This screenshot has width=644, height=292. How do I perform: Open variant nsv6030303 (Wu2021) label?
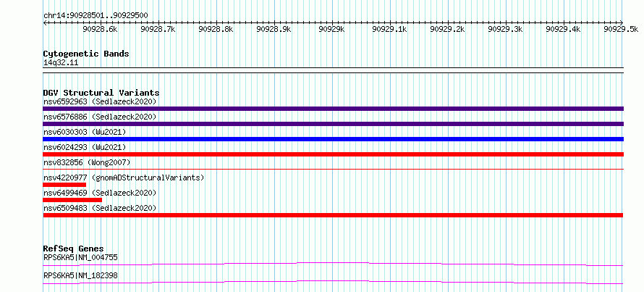(x=85, y=132)
